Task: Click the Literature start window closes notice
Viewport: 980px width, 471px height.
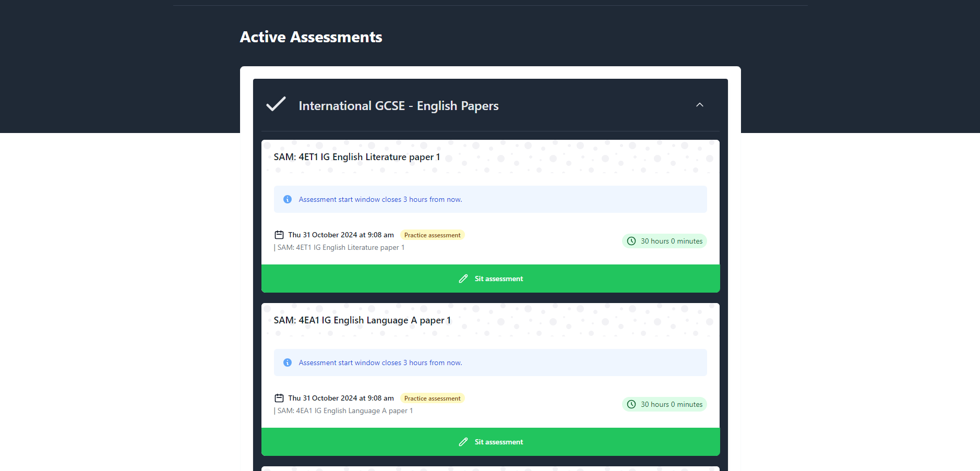Action: pyautogui.click(x=380, y=199)
